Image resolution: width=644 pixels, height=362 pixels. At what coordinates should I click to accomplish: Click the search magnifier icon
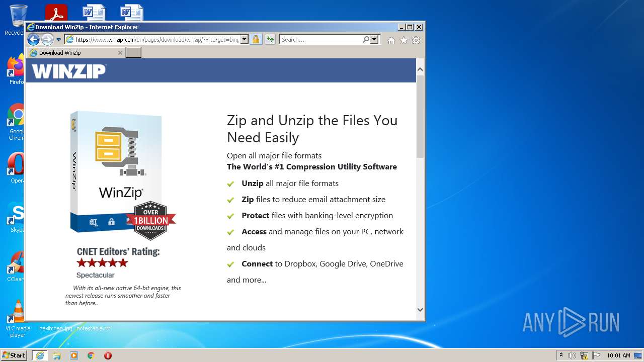(x=366, y=40)
